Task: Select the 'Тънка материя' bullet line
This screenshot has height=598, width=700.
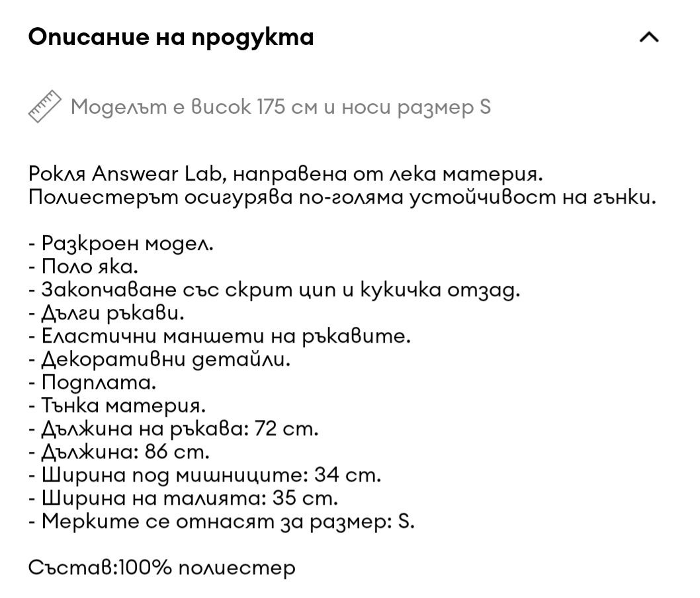Action: coord(117,406)
